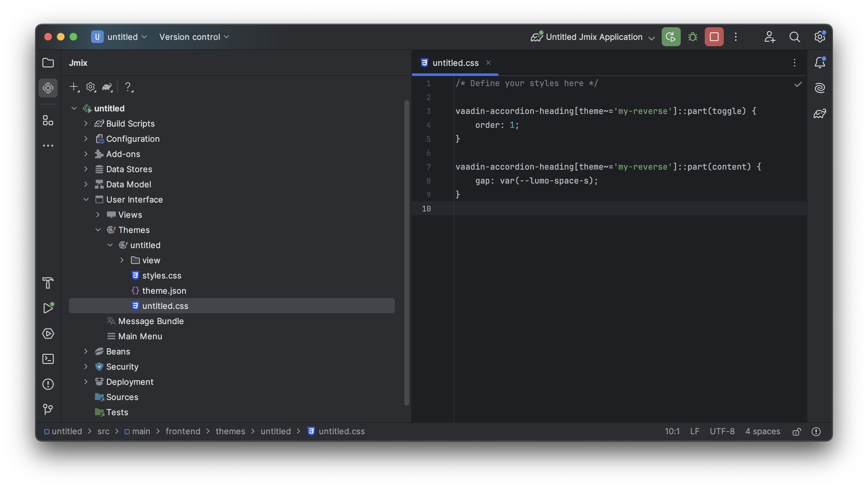Stop the running application
Screen dimensions: 868x488
pyautogui.click(x=714, y=37)
